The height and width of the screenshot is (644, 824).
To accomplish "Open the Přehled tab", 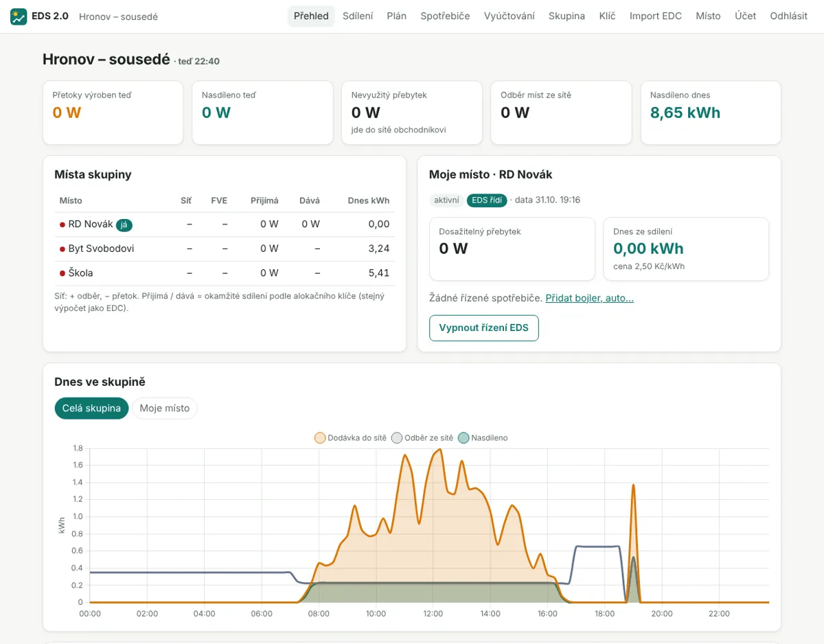I will click(x=311, y=16).
